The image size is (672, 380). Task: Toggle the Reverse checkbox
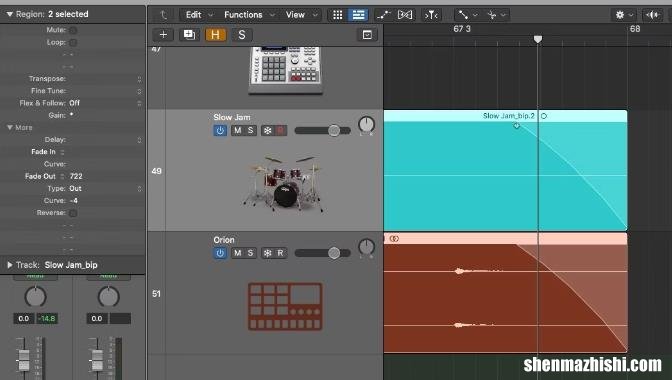click(x=73, y=213)
